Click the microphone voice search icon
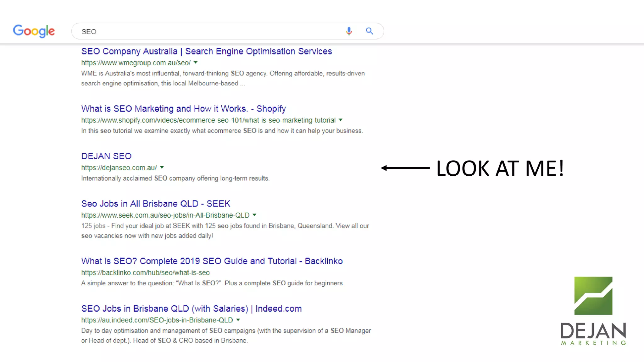This screenshot has width=644, height=362. coord(349,31)
